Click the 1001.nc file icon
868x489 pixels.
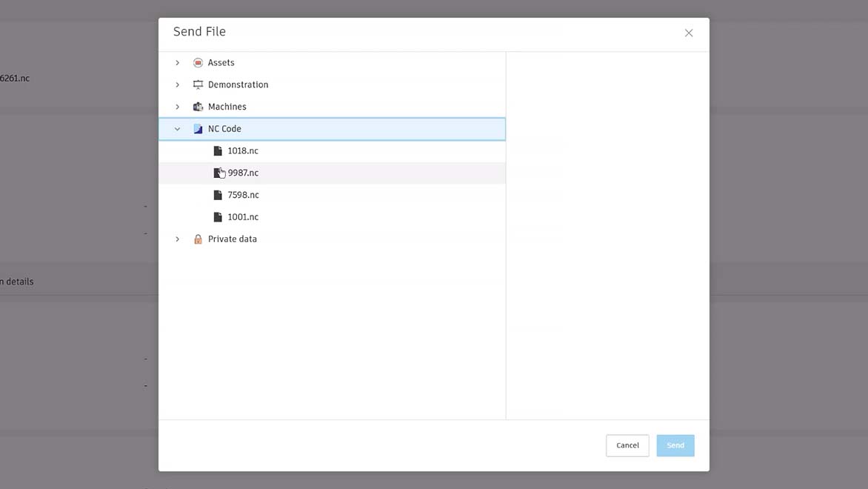click(218, 217)
